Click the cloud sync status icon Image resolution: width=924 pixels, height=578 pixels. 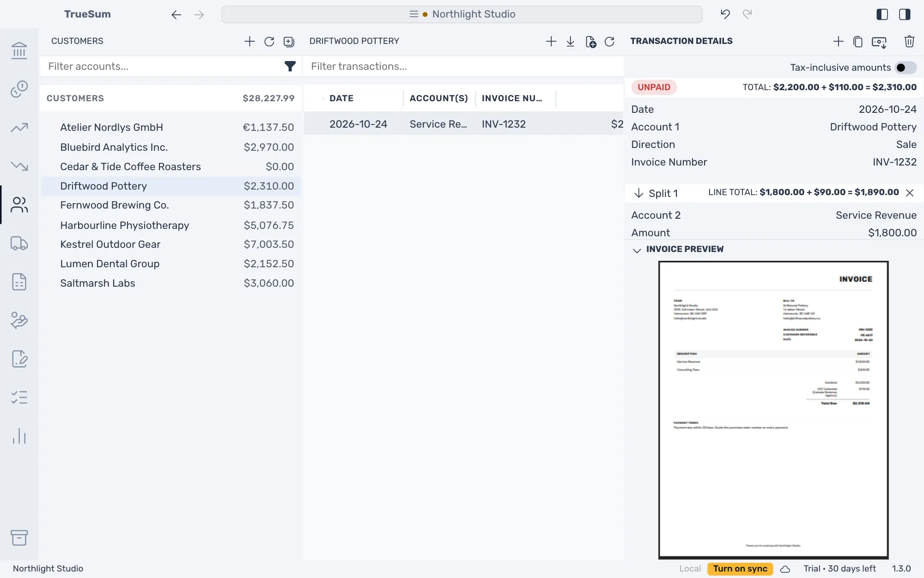point(785,569)
